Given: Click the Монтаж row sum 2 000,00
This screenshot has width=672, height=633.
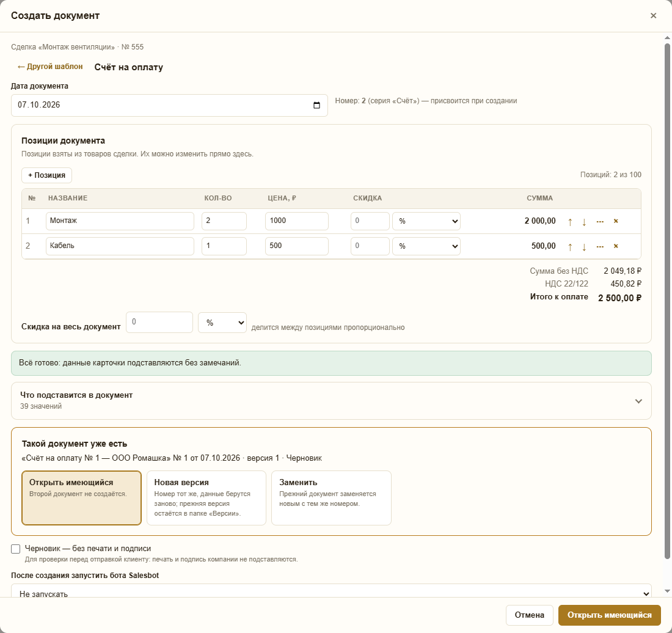Looking at the screenshot, I should pyautogui.click(x=540, y=221).
